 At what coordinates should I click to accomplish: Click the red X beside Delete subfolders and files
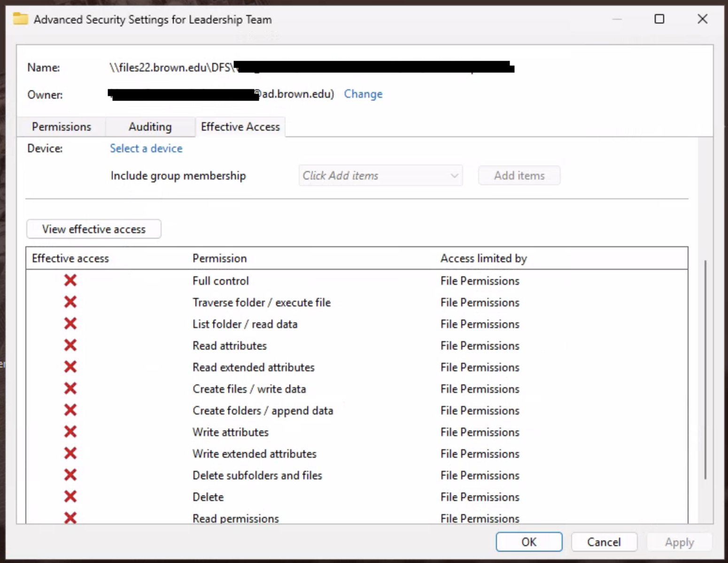[x=70, y=475]
